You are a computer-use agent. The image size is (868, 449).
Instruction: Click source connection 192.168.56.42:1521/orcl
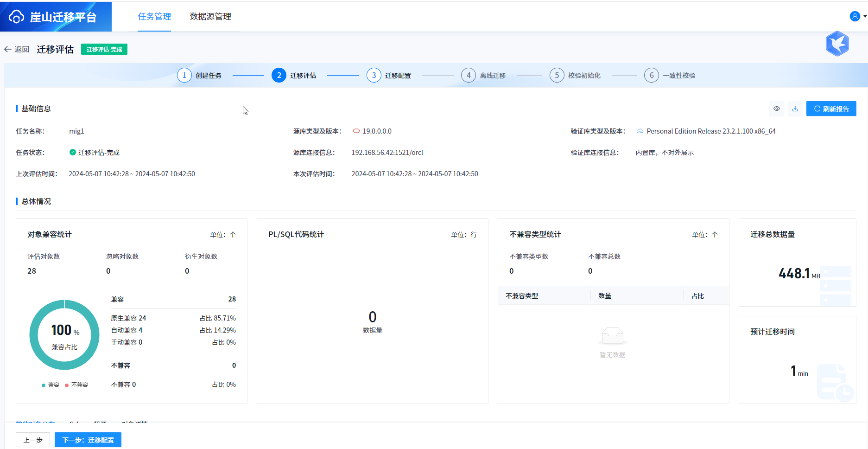[387, 153]
